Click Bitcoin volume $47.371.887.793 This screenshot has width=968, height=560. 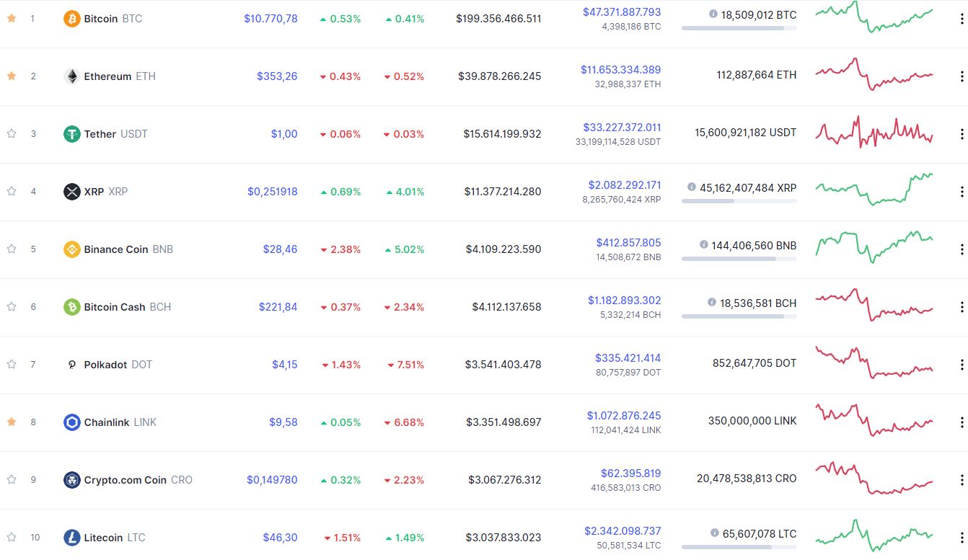(622, 12)
